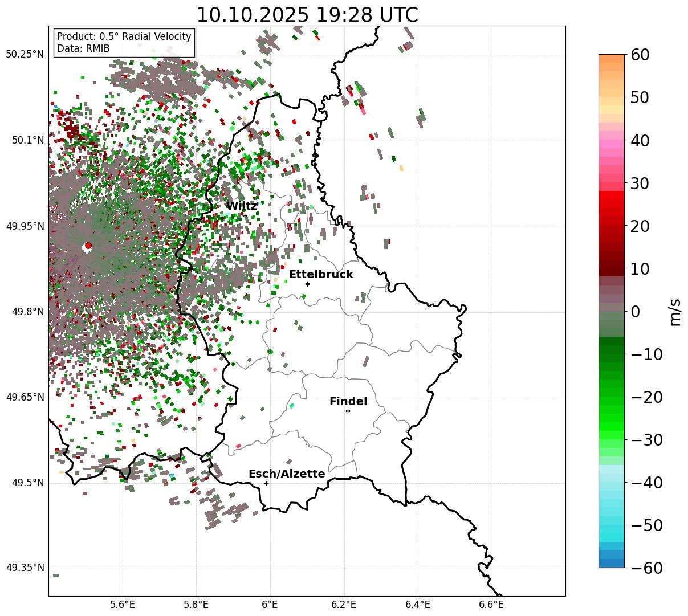688x616 pixels.
Task: Click the Ettelbruck city label
Action: [x=321, y=274]
